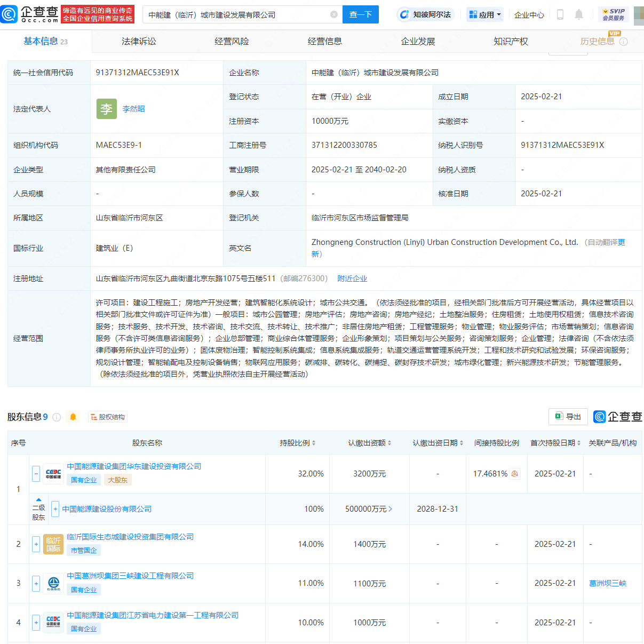Open the 经营信息 tab
This screenshot has width=644, height=644.
click(x=325, y=41)
